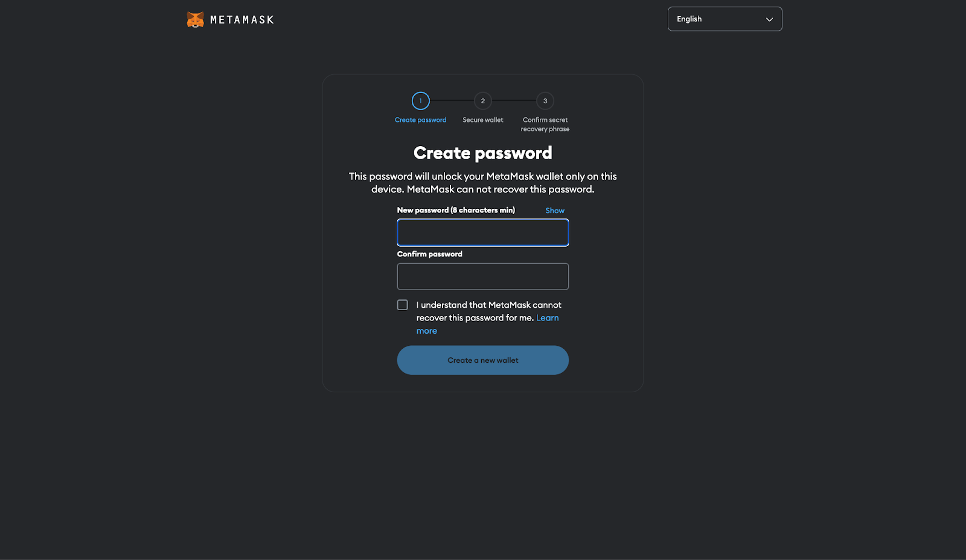966x560 pixels.
Task: Click the Confirm secret recovery phrase label
Action: [x=544, y=124]
